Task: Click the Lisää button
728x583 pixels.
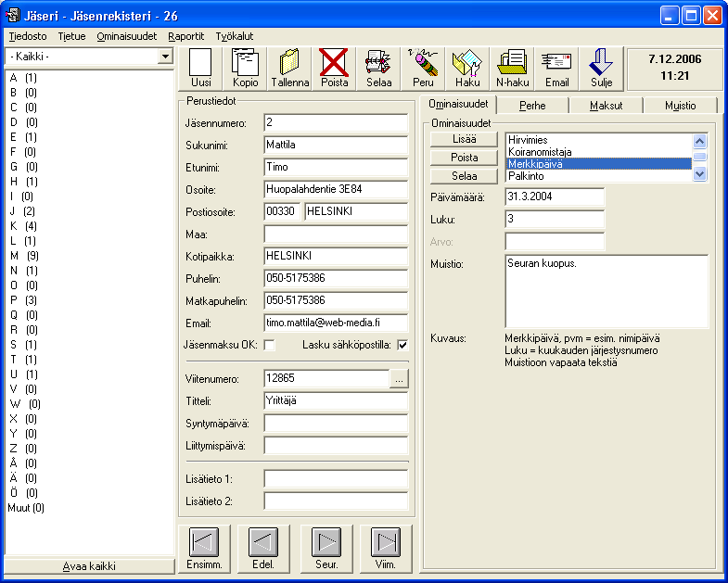Action: (464, 139)
